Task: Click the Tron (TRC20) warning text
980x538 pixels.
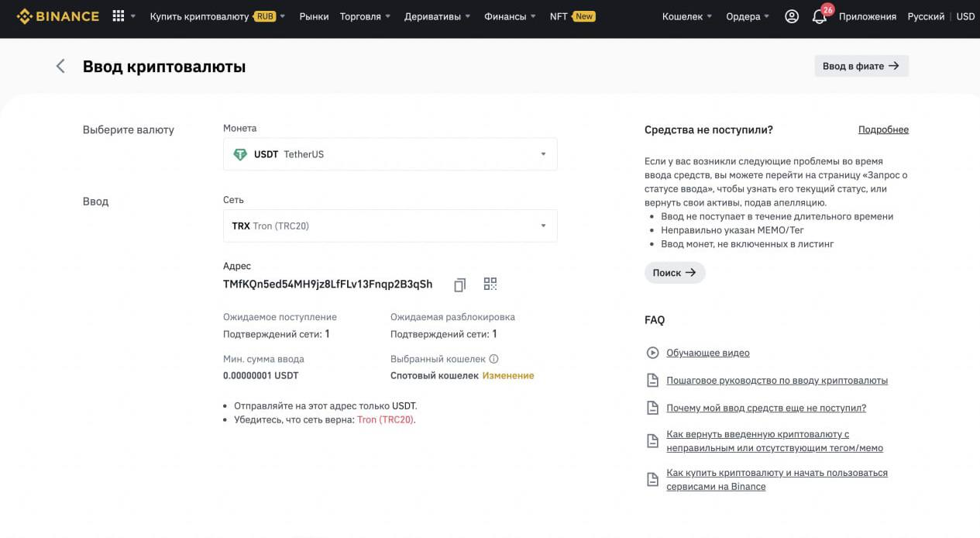Action: pyautogui.click(x=385, y=419)
